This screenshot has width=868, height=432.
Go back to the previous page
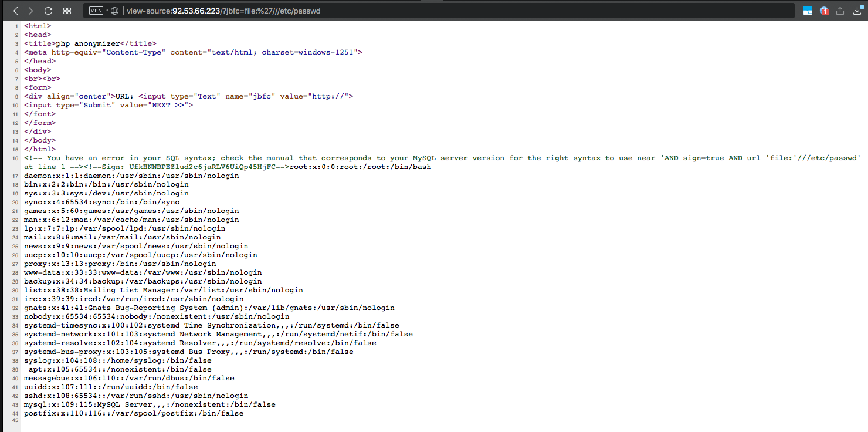point(16,11)
